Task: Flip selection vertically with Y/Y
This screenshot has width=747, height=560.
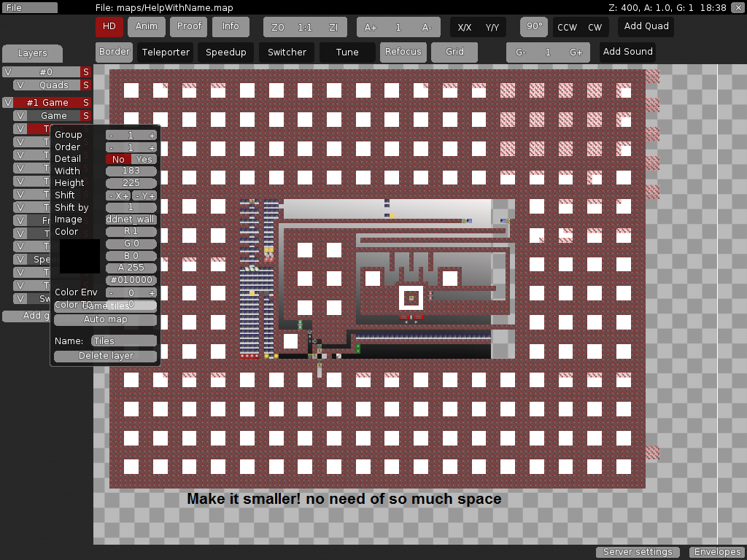Action: 492,27
